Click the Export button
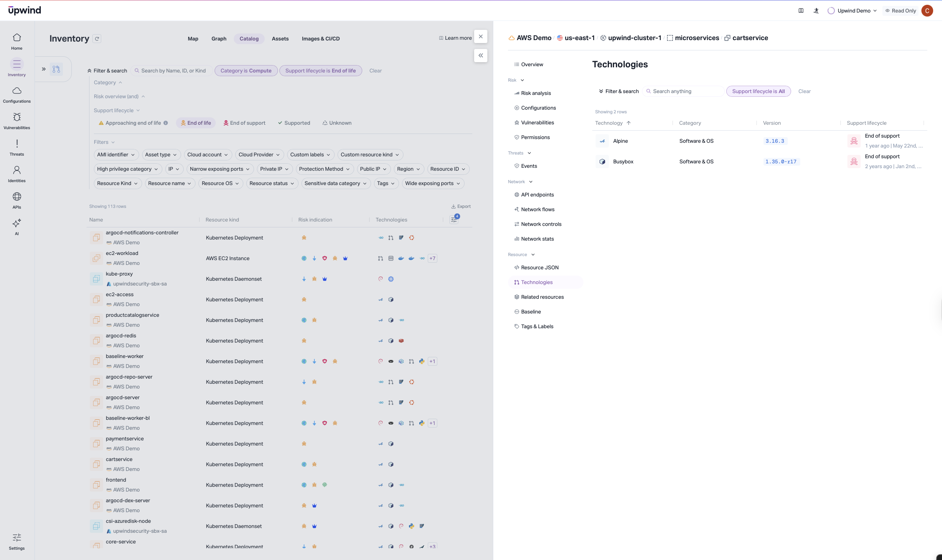 point(461,206)
